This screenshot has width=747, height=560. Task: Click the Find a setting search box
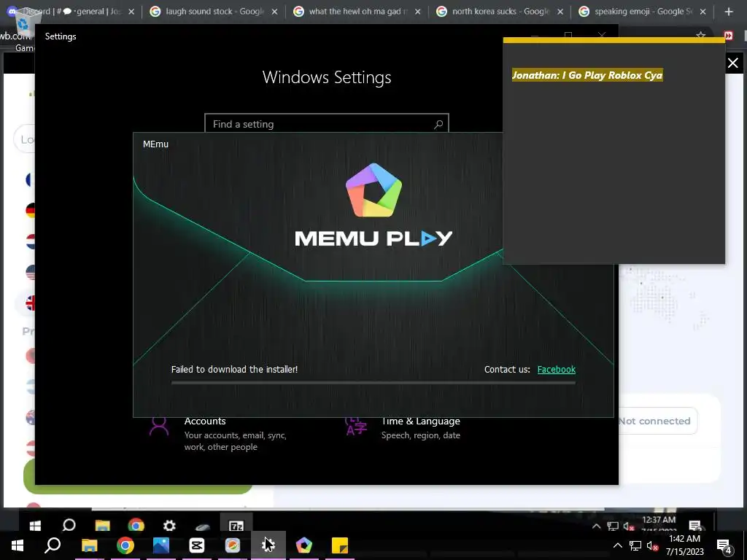(327, 123)
